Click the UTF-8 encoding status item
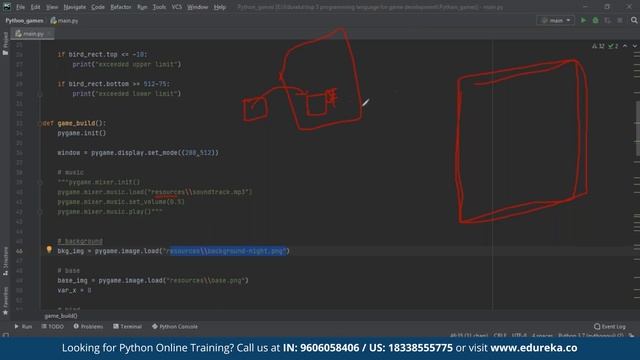The width and height of the screenshot is (640, 360). coord(519,336)
